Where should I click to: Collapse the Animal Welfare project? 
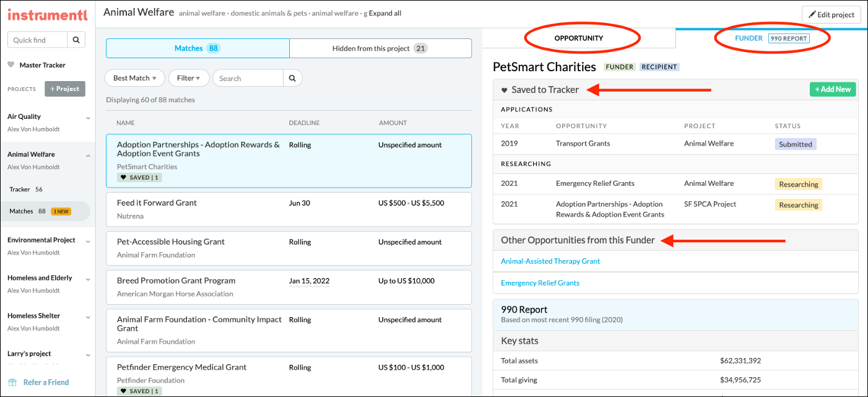coord(88,155)
